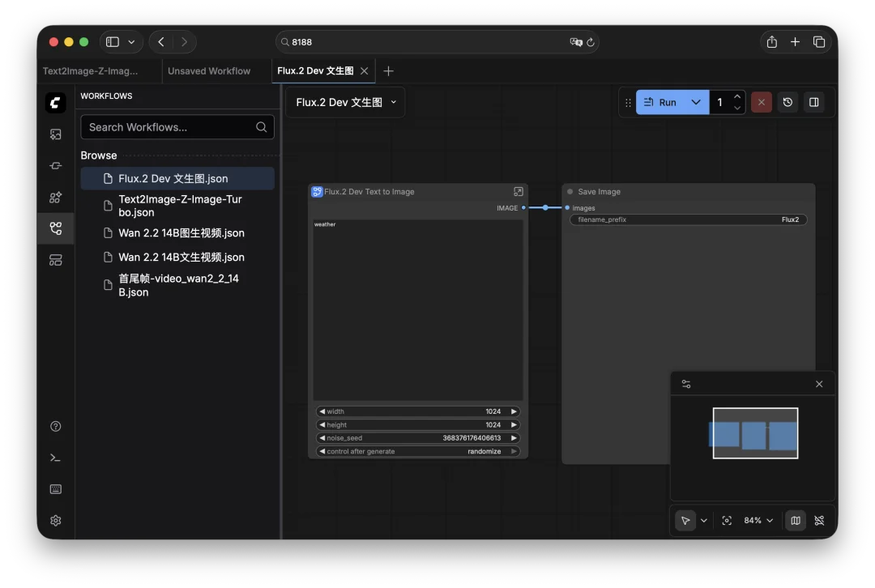Expand the Run button dropdown arrow
Viewport: 875px width, 588px height.
coord(696,102)
